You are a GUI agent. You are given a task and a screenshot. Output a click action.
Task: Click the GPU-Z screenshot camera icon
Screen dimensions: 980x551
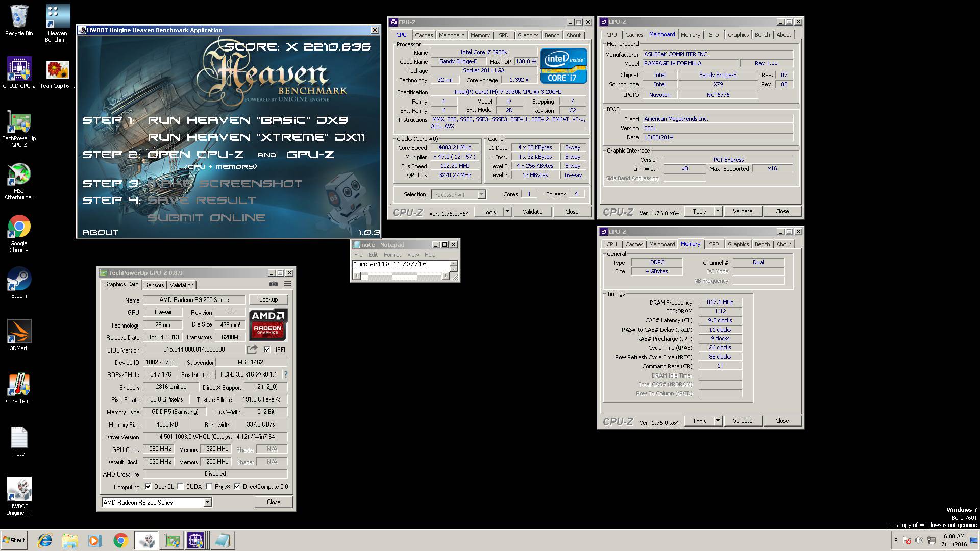coord(274,284)
